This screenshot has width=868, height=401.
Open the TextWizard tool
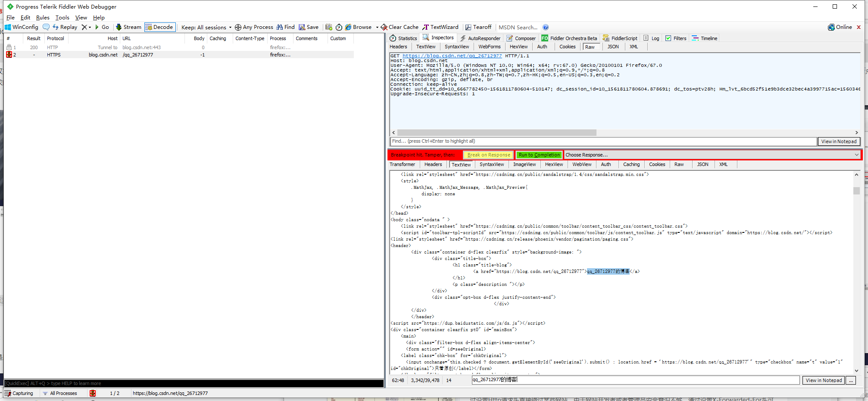pos(440,27)
